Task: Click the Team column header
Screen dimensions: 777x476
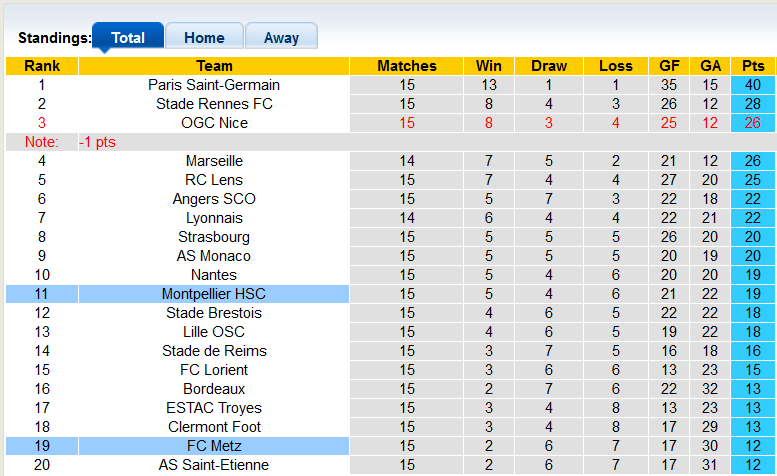Action: [x=214, y=66]
